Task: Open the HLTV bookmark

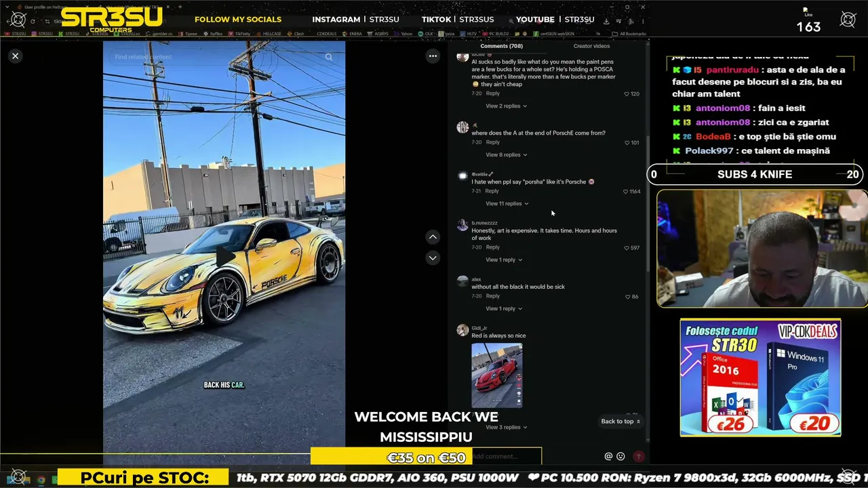Action: [469, 33]
